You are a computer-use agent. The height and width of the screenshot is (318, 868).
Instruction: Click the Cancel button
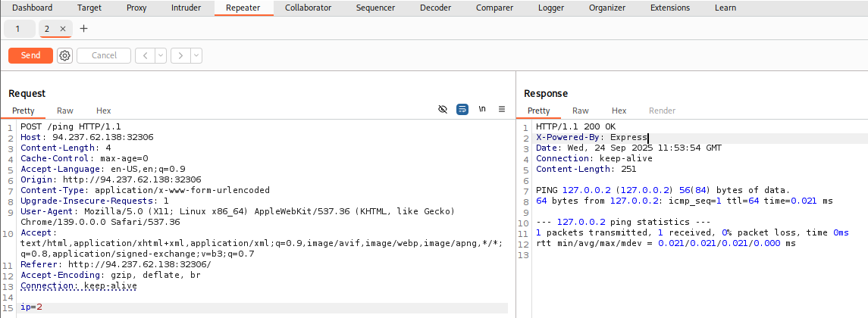coord(104,55)
